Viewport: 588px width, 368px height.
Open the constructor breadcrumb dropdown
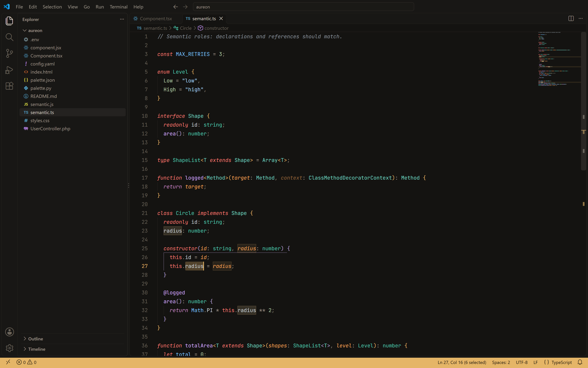[213, 28]
